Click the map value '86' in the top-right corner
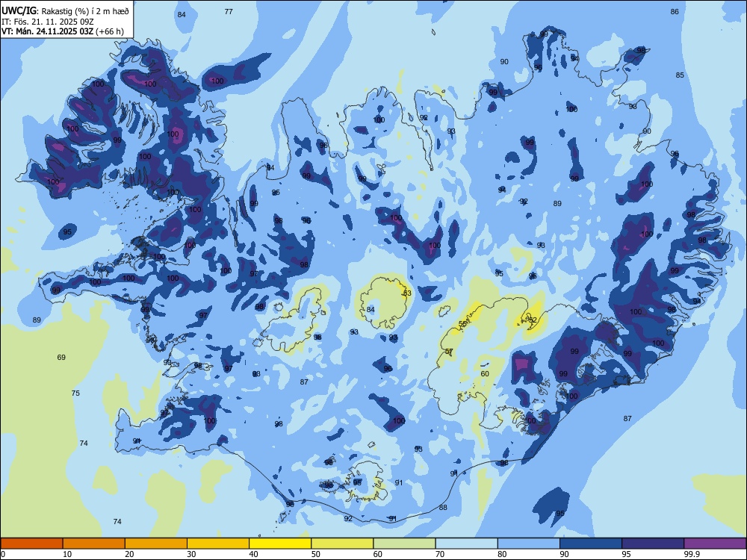 click(675, 11)
